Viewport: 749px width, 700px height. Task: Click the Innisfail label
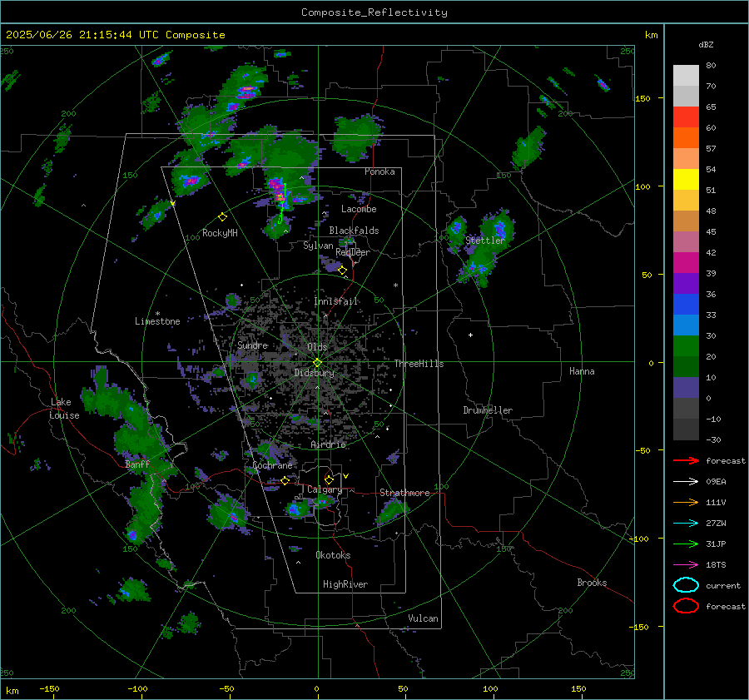[x=335, y=301]
